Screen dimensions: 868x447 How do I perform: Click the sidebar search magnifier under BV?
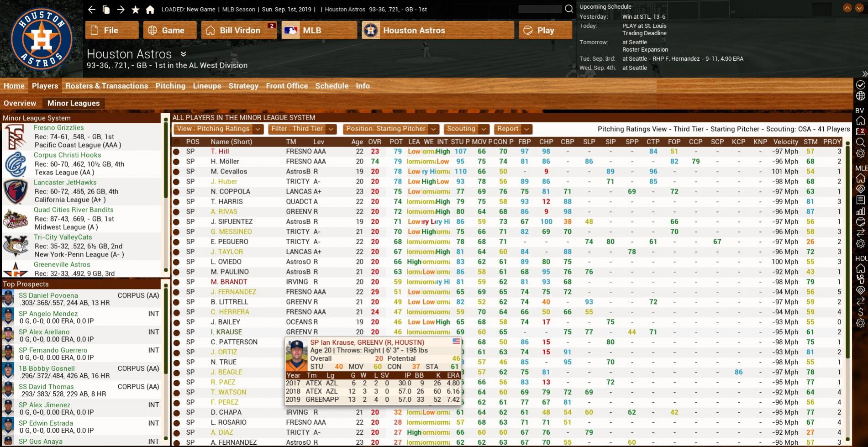860,142
